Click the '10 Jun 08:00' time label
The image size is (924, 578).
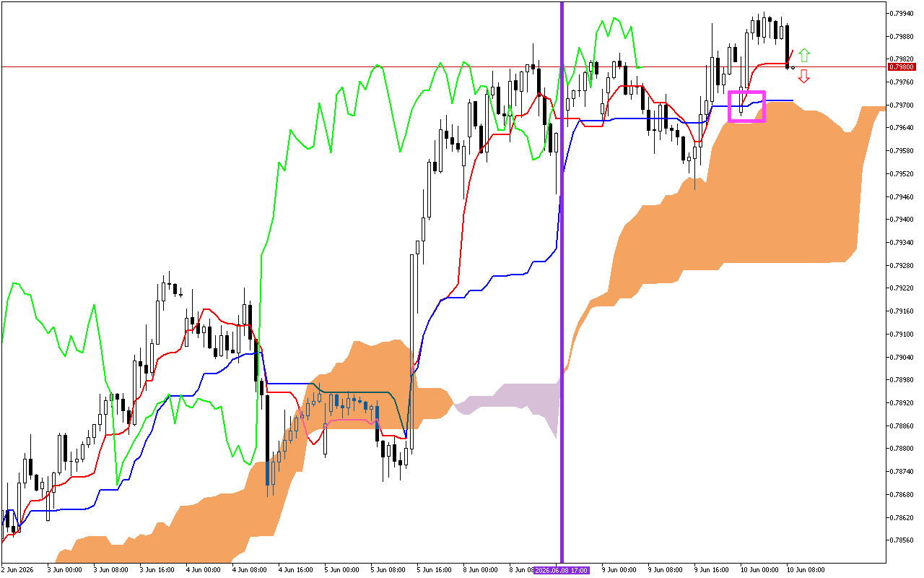click(806, 570)
